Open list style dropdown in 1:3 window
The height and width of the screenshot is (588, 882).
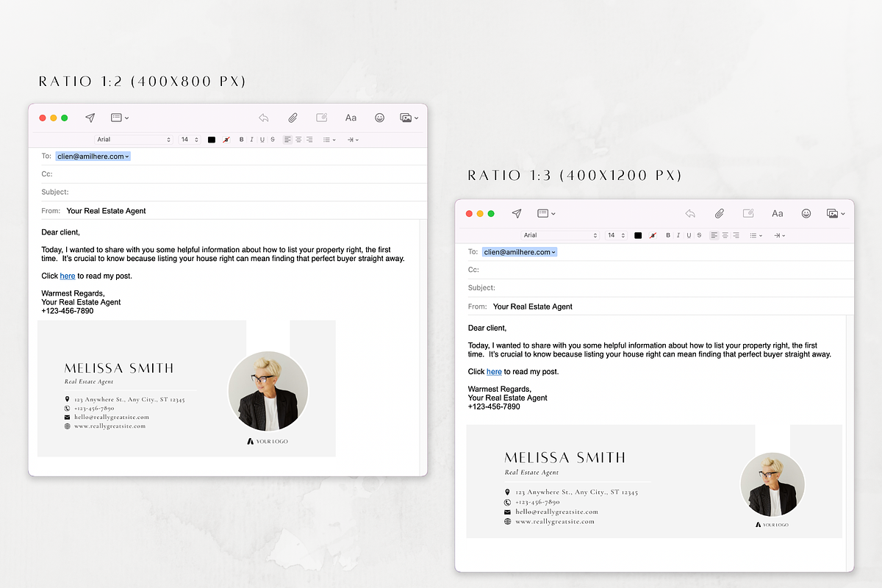(x=756, y=235)
